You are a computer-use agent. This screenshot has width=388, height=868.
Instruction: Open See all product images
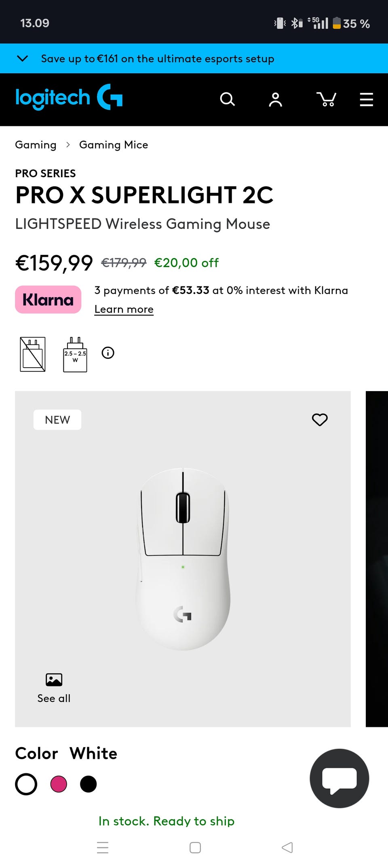(54, 688)
